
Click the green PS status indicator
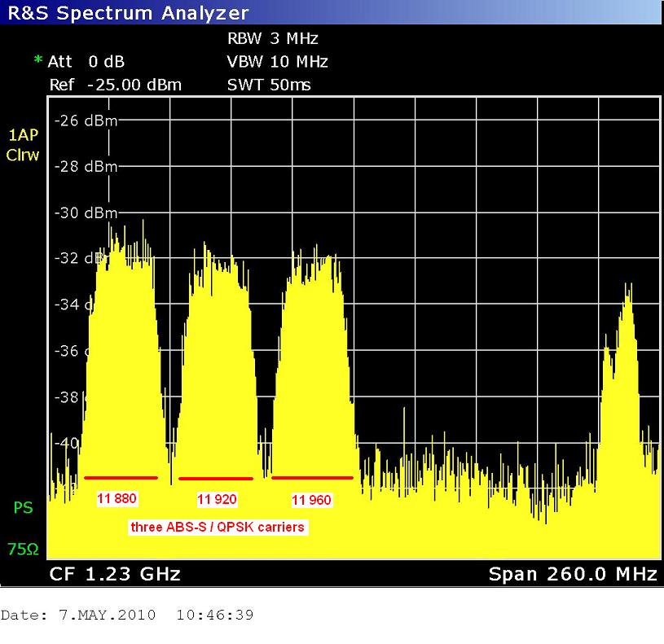(x=23, y=508)
